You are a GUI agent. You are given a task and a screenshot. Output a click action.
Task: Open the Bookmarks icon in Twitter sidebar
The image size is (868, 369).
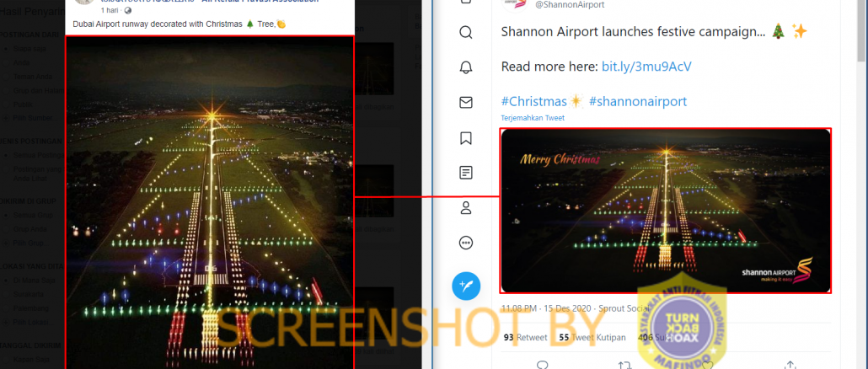click(465, 138)
